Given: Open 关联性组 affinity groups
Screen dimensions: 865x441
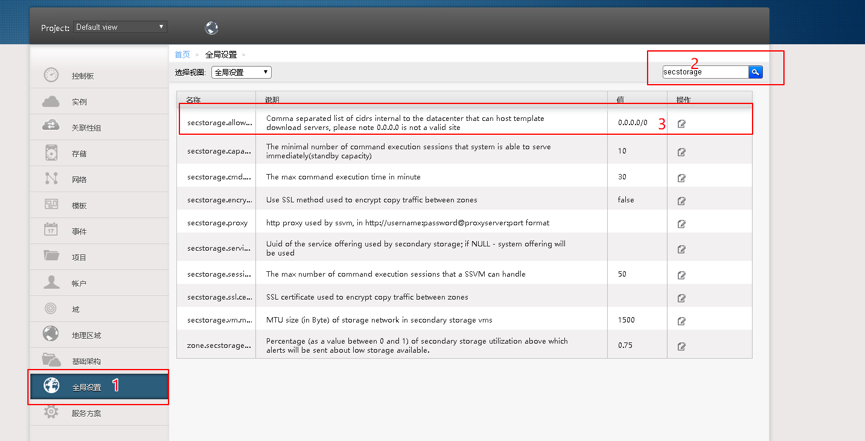Looking at the screenshot, I should pyautogui.click(x=86, y=128).
